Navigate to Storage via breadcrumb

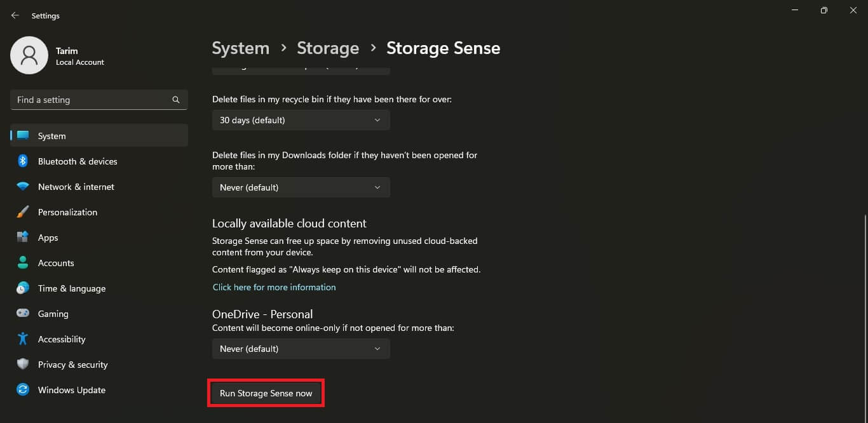(328, 48)
